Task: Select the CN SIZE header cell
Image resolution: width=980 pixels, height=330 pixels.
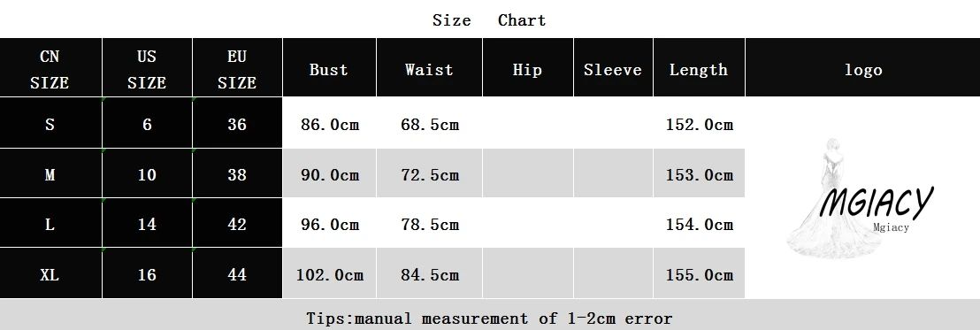Action: click(50, 67)
